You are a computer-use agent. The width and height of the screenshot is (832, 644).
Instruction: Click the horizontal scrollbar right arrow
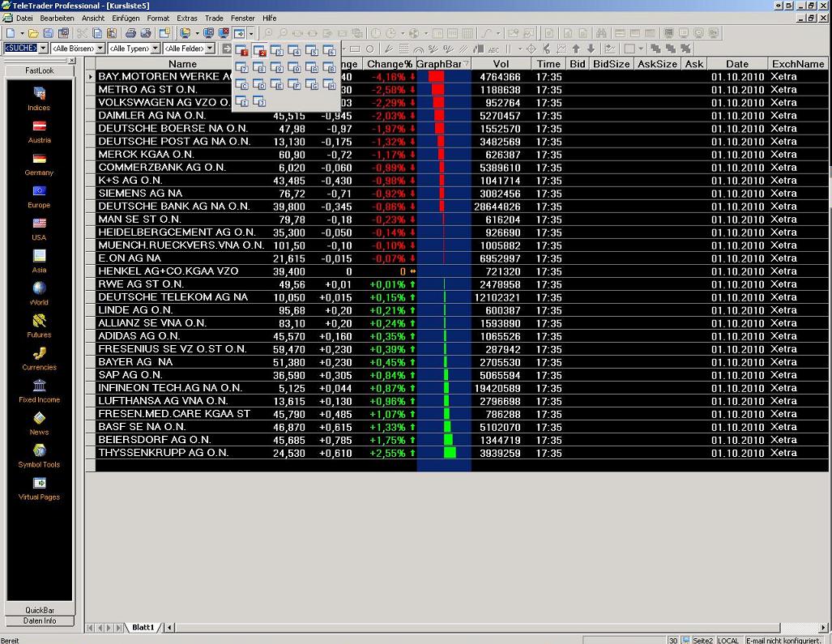(824, 628)
